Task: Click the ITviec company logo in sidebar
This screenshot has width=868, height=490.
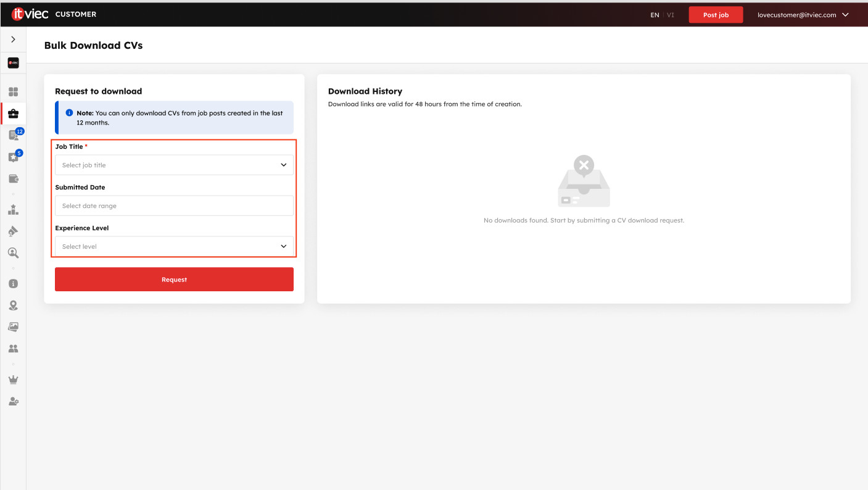Action: (13, 63)
